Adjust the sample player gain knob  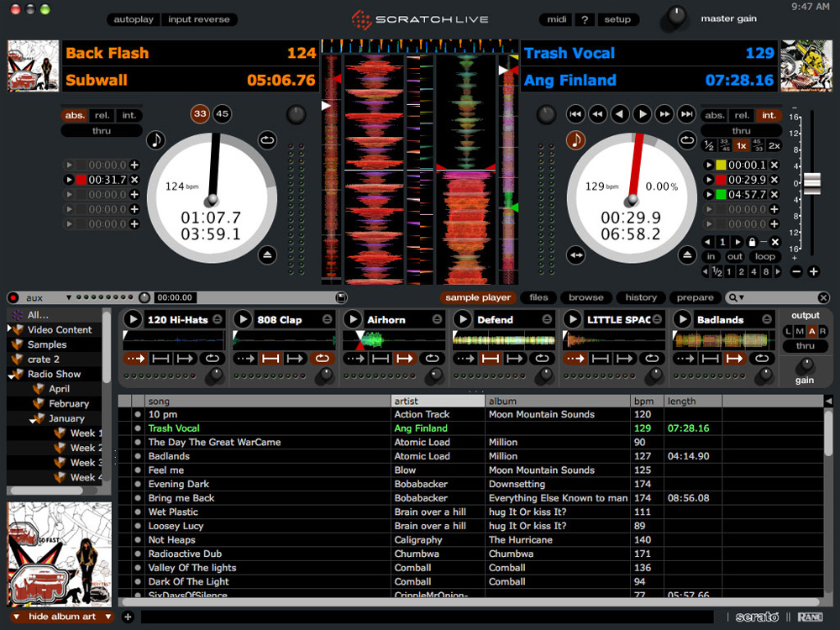pyautogui.click(x=804, y=365)
